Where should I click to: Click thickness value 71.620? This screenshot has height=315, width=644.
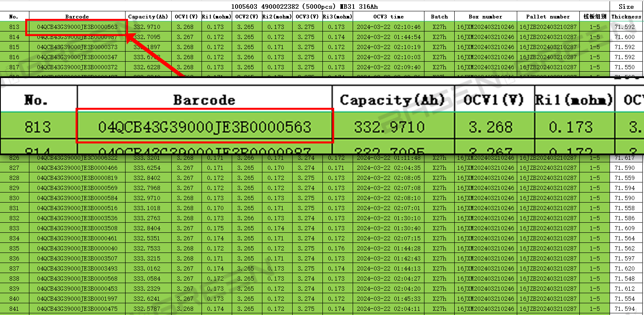coord(625,268)
